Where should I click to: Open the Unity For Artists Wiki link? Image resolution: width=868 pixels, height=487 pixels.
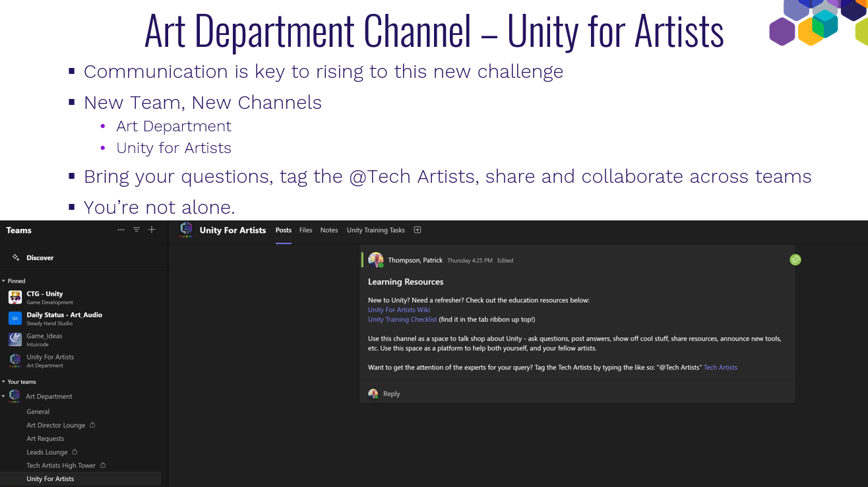399,309
